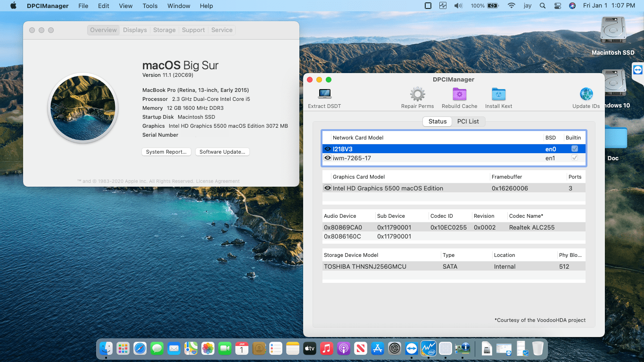Select the 0x8086160C audio device row
Image resolution: width=644 pixels, height=362 pixels.
(x=454, y=236)
